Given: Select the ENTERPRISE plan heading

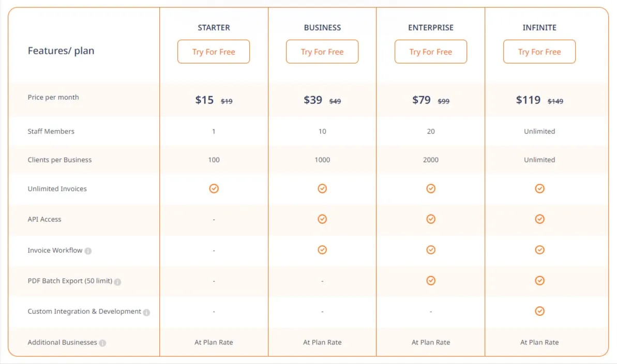Looking at the screenshot, I should (x=430, y=27).
